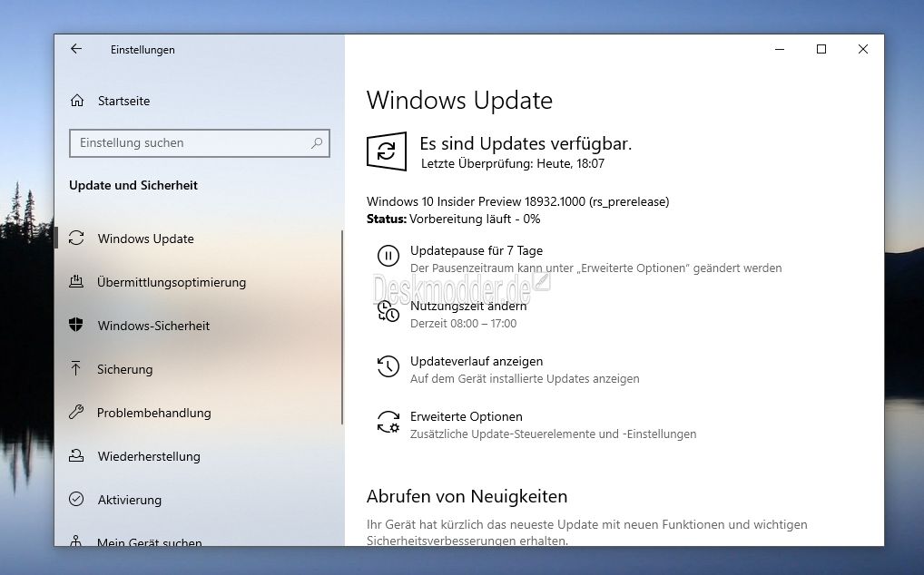Click the clock icon for Nutzungszeit

coord(388,311)
